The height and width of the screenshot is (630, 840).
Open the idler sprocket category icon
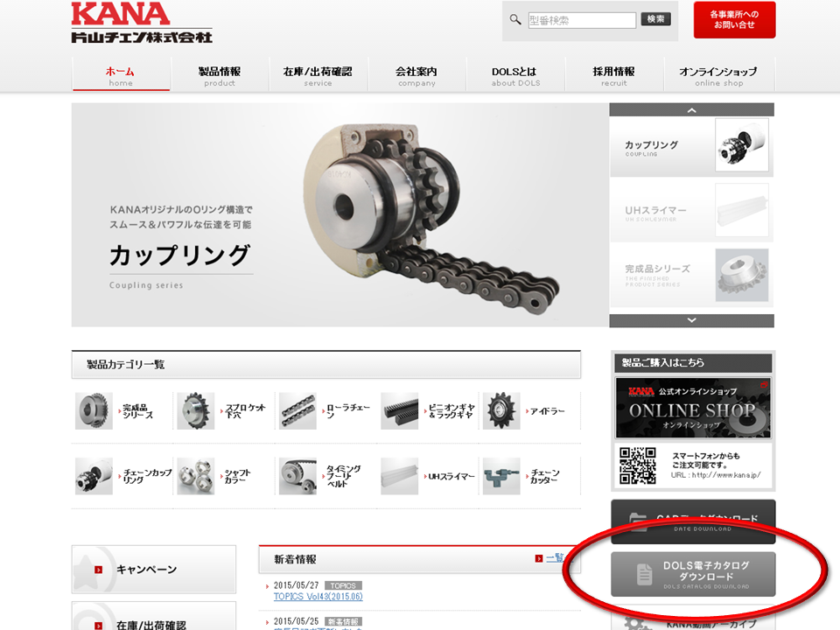click(501, 411)
